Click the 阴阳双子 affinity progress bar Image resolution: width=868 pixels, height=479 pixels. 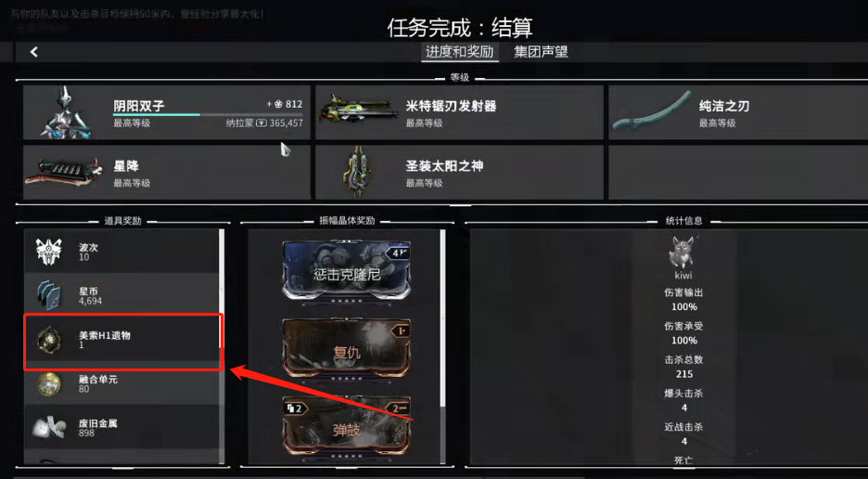[208, 115]
